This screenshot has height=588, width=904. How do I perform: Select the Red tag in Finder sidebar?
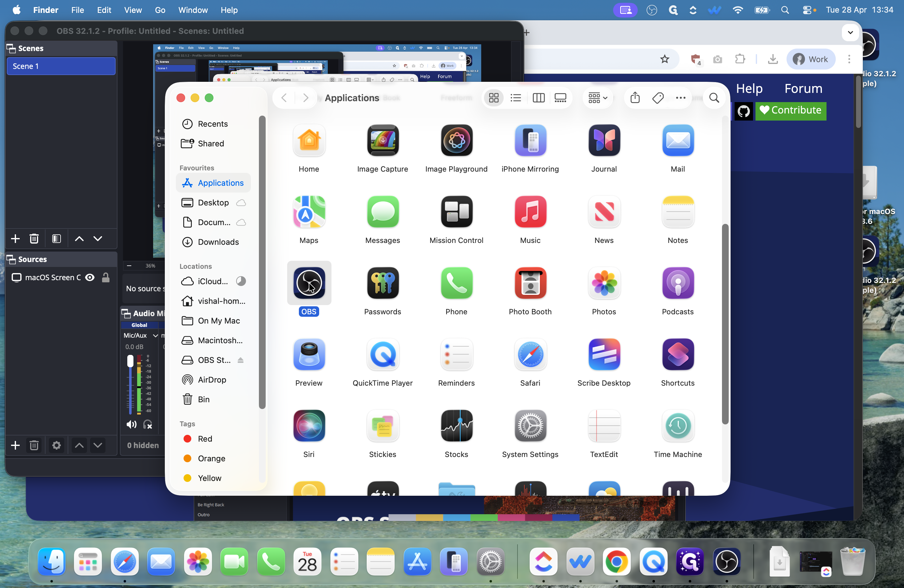point(213,439)
